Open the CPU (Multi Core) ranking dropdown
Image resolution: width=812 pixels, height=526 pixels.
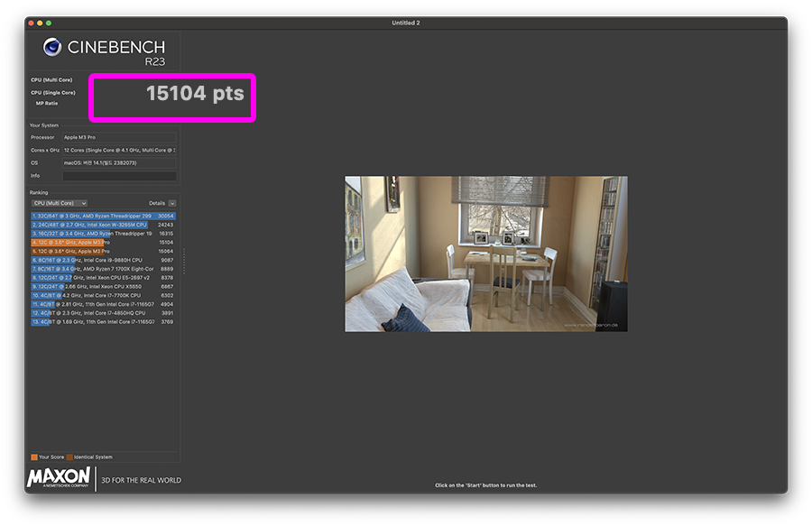pyautogui.click(x=60, y=204)
